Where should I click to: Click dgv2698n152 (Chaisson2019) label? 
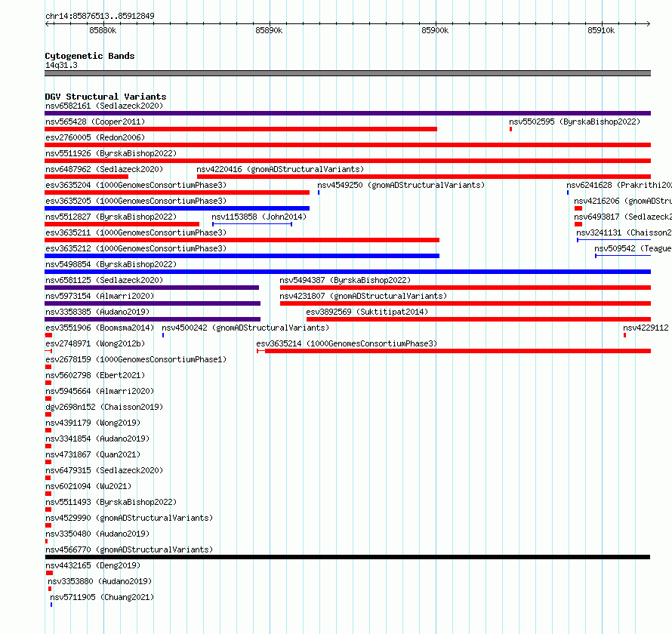coord(104,407)
